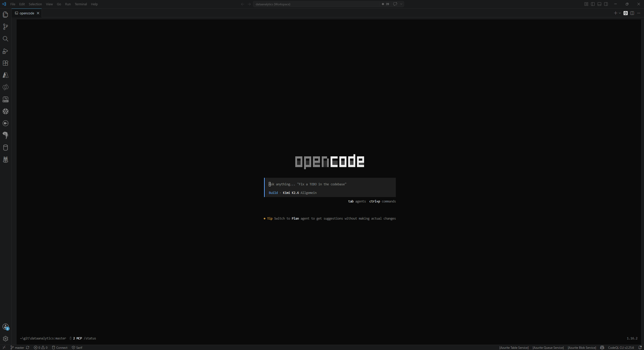This screenshot has height=350, width=644.
Task: Go forward with the right arrow
Action: click(249, 4)
